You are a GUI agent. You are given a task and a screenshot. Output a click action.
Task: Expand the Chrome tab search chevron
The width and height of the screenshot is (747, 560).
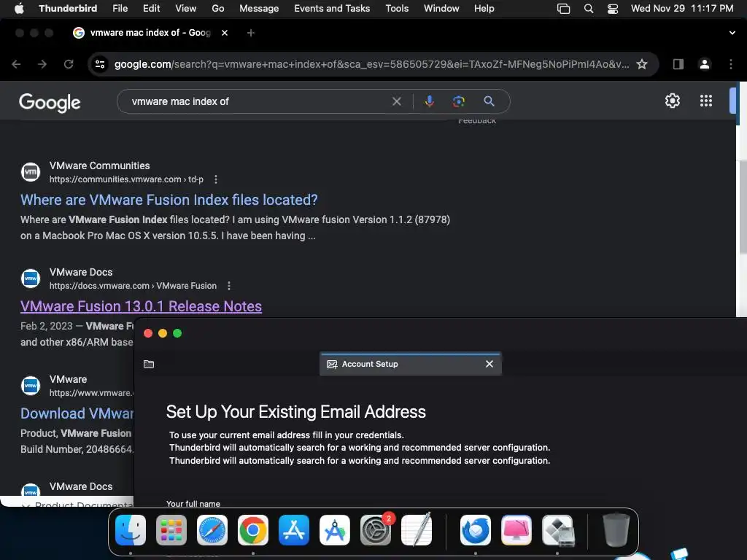coord(732,33)
